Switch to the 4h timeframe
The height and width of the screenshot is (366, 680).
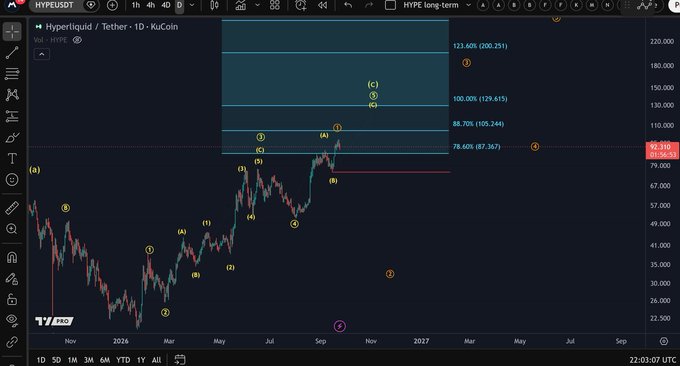[150, 5]
